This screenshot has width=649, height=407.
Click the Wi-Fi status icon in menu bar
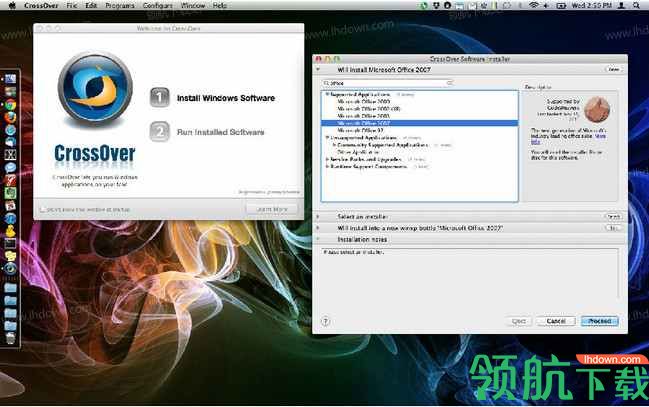[x=534, y=5]
